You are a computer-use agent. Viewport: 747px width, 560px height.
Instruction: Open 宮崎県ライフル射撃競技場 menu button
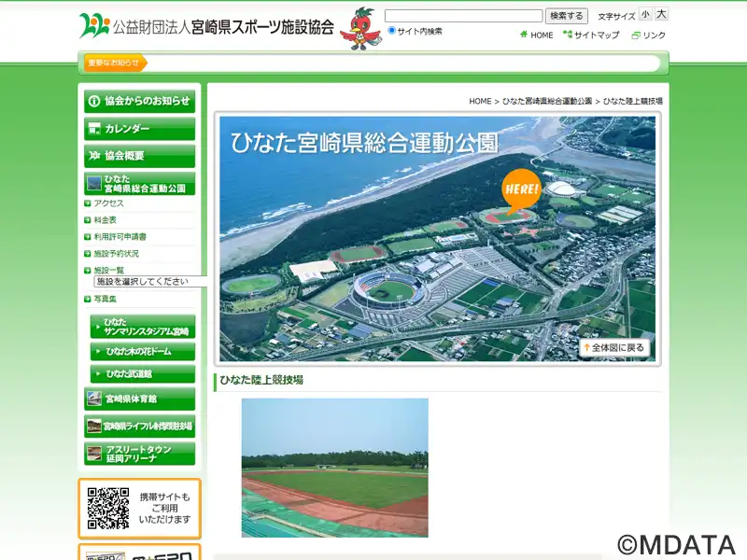coord(139,427)
